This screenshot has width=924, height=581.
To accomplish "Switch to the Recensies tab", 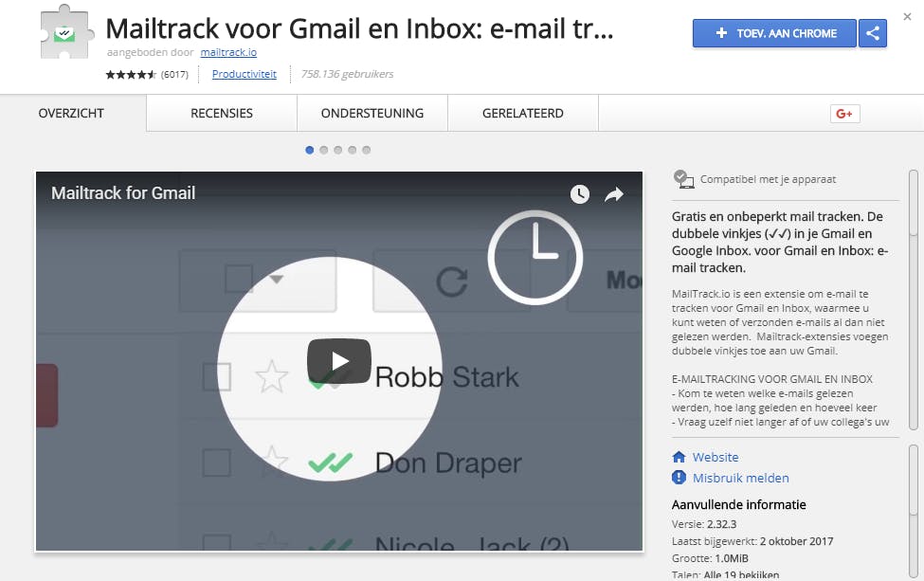I will coord(222,113).
